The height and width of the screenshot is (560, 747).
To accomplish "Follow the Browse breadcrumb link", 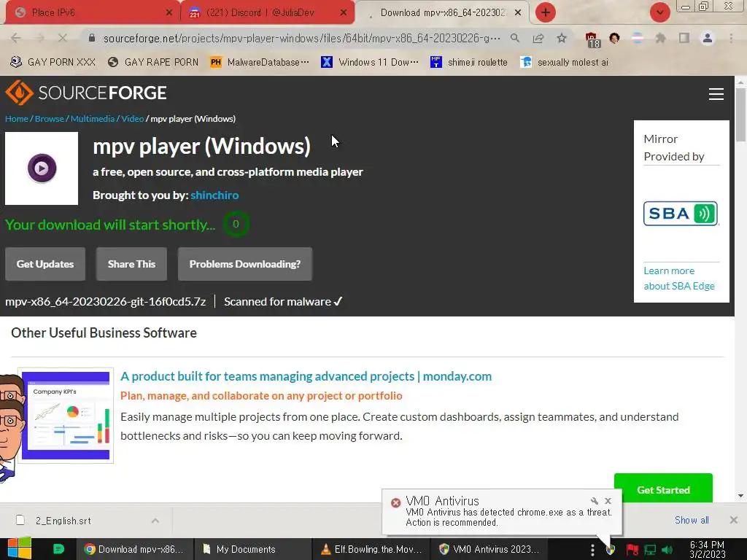I will (x=49, y=119).
